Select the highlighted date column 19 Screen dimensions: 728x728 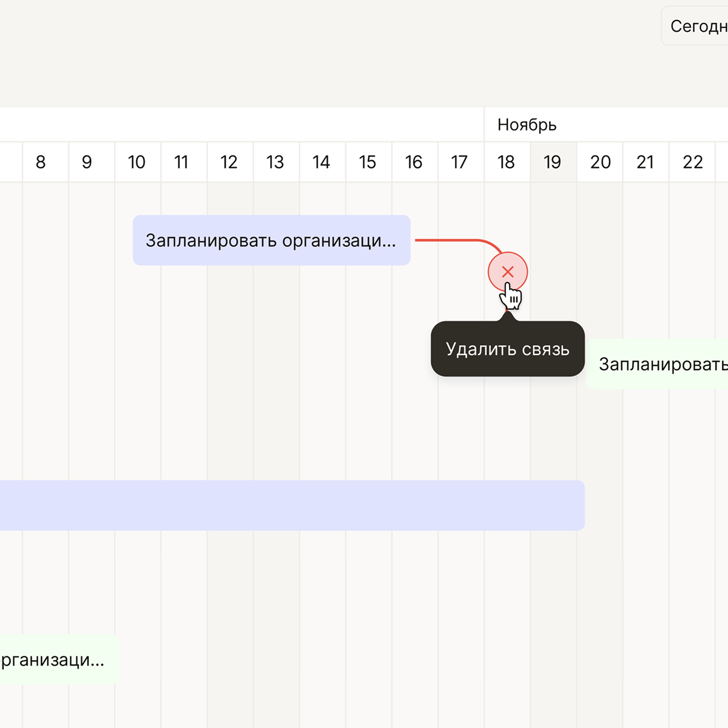(552, 162)
